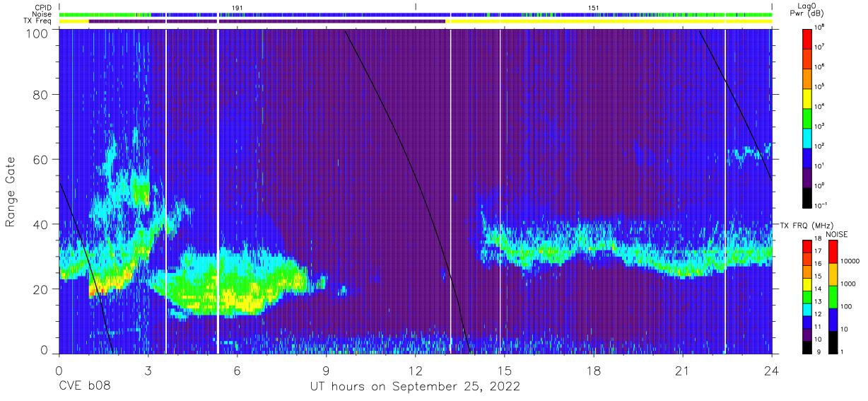Click the black bottom segment of TX FRQ colorbar

[x=807, y=347]
